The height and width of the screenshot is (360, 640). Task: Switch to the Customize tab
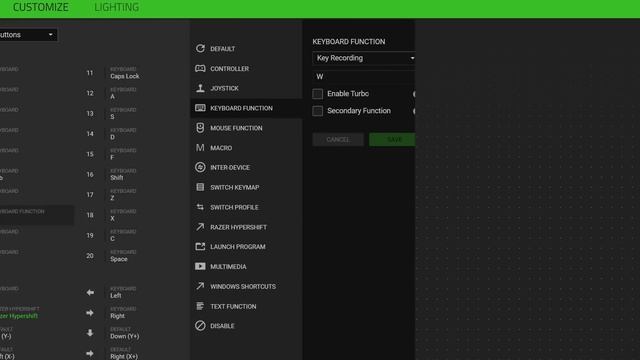click(40, 7)
